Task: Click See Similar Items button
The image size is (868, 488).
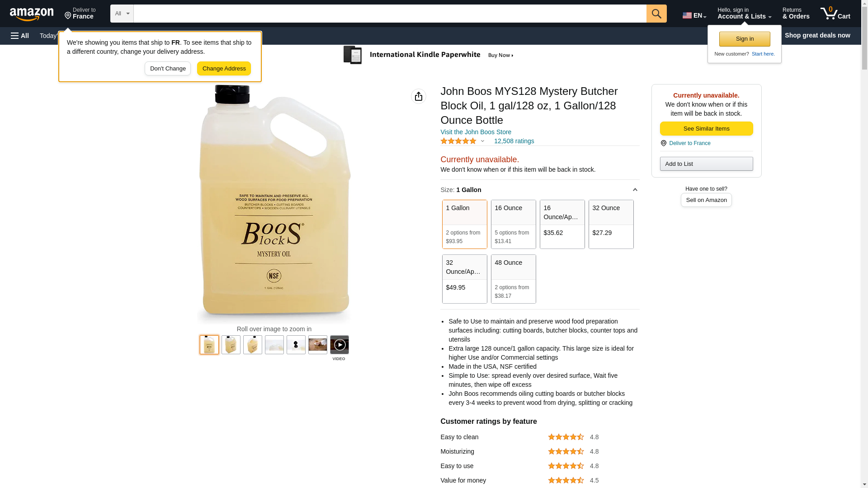Action: click(706, 129)
